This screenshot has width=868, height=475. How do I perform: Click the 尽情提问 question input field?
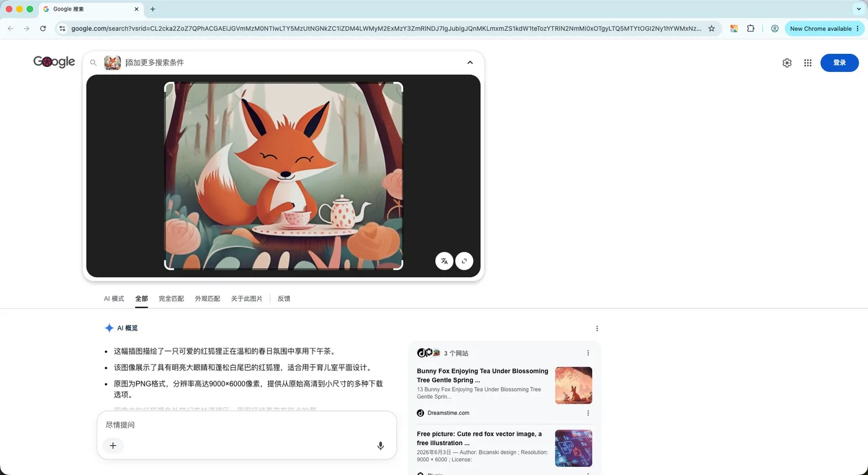coord(247,425)
